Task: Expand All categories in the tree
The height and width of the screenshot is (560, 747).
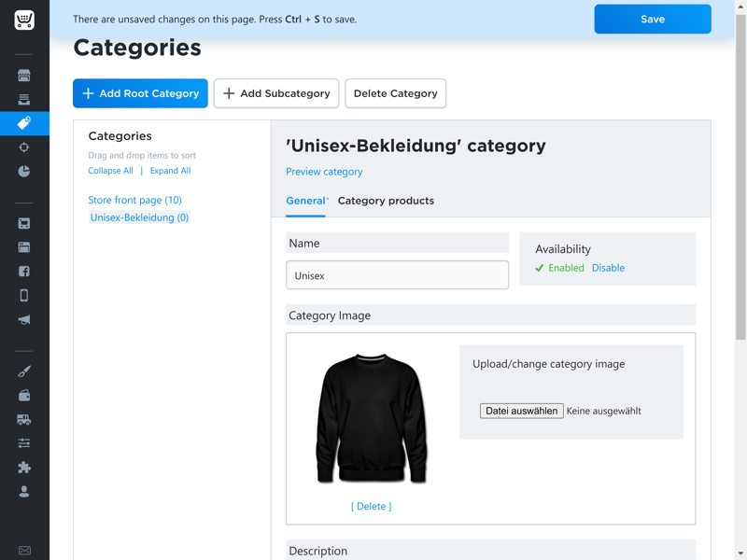Action: (171, 171)
